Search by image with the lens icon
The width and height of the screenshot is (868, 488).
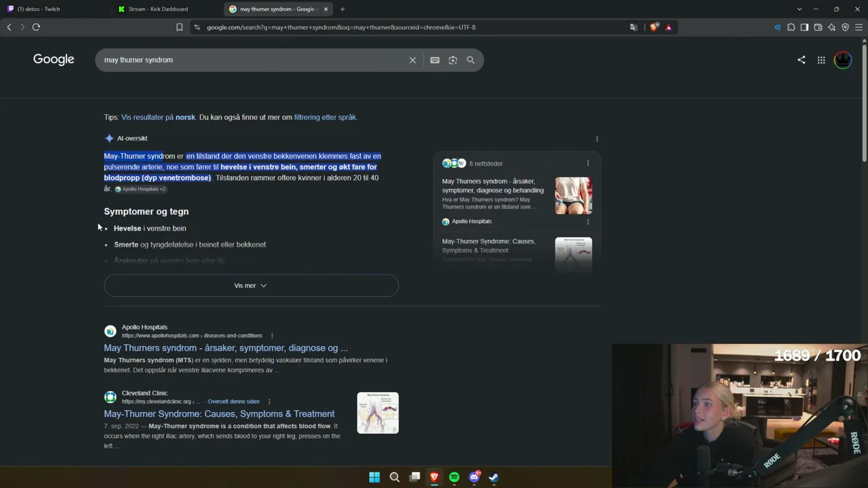(453, 60)
